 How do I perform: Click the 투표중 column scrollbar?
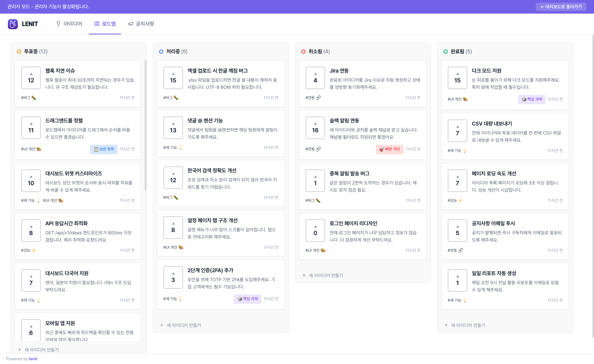pos(146,125)
